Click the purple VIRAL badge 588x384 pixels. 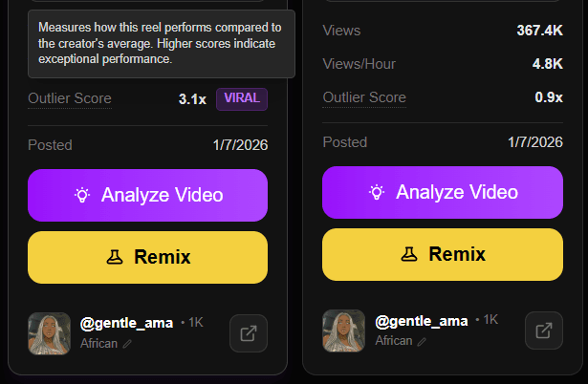coord(242,99)
